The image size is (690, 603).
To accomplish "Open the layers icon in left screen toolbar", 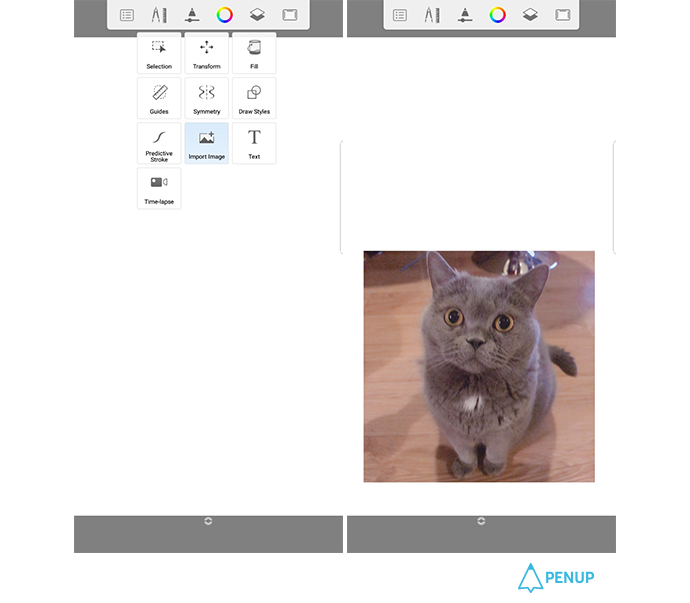I will point(257,15).
